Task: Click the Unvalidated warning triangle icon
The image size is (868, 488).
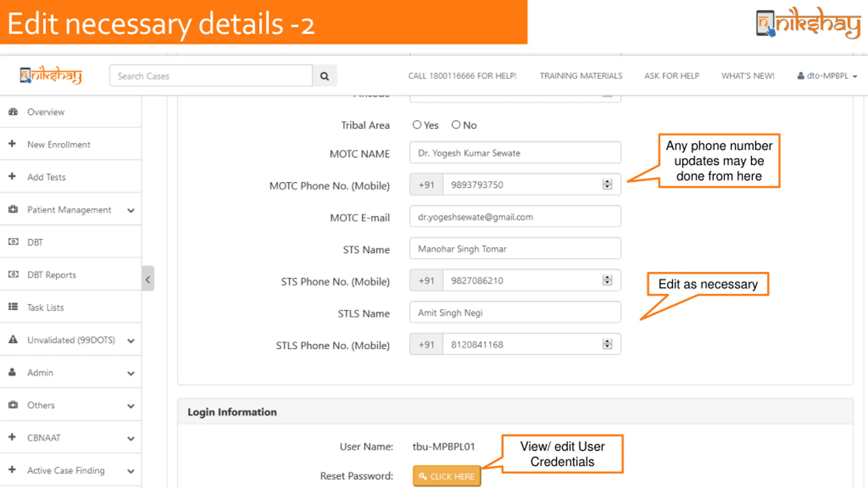Action: pyautogui.click(x=13, y=339)
